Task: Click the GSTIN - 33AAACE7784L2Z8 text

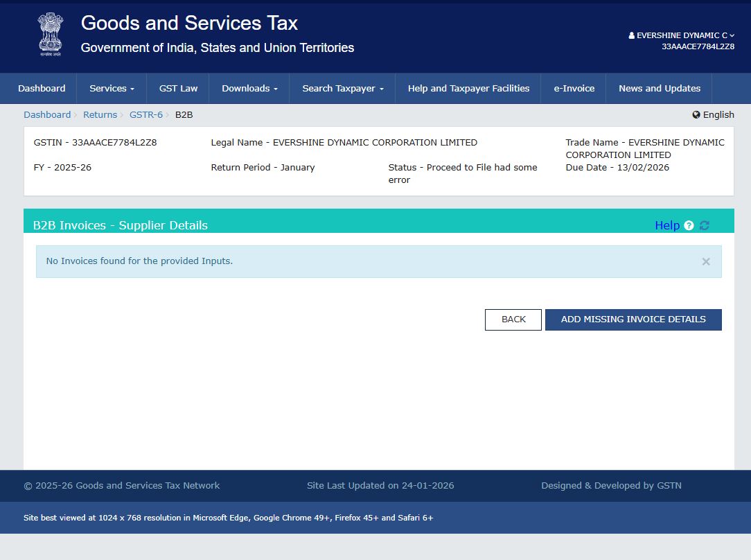Action: 96,142
